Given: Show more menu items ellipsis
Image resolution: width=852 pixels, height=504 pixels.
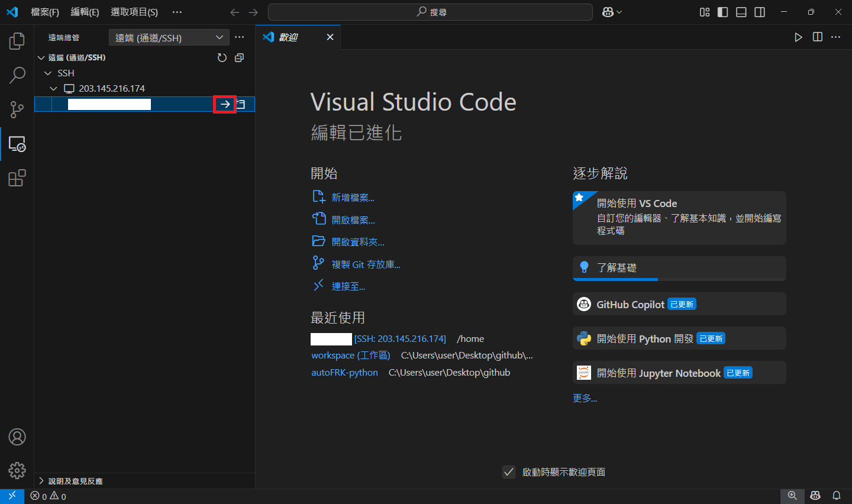Looking at the screenshot, I should pos(177,12).
